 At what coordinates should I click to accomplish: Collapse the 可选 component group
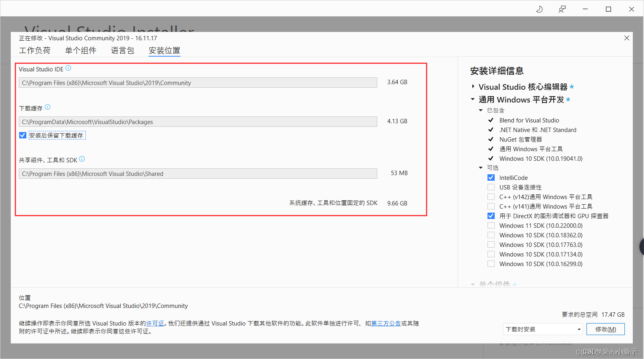(x=481, y=168)
